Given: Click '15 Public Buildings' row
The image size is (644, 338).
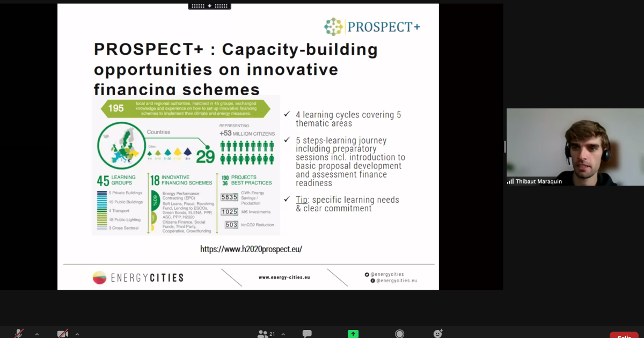Looking at the screenshot, I should tap(126, 202).
